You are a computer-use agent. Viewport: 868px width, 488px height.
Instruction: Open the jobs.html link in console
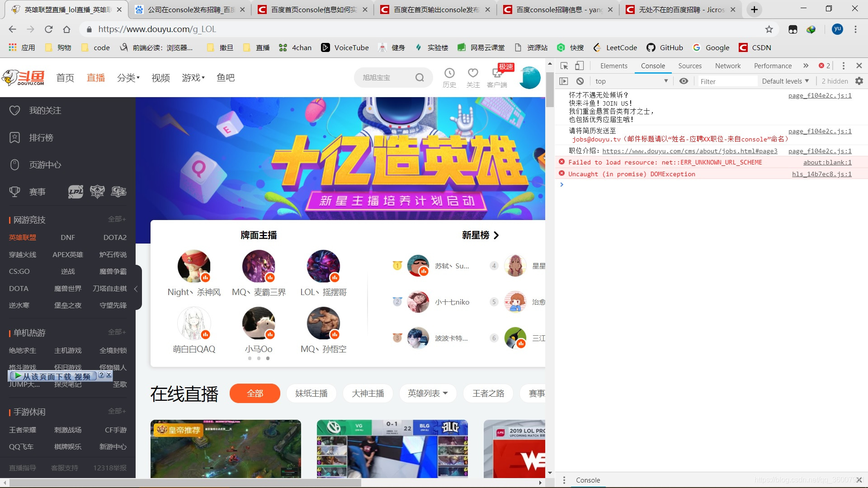click(689, 151)
